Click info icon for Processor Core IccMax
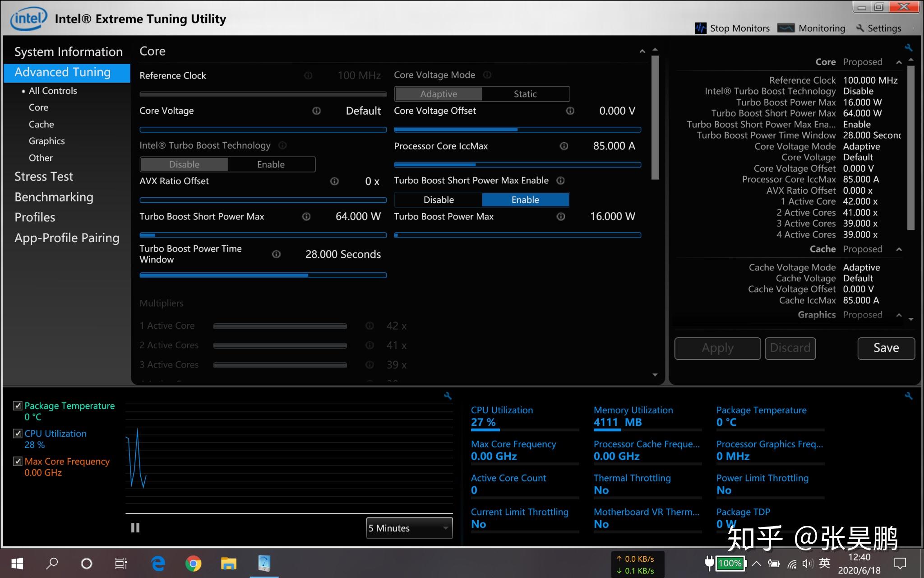Viewport: 924px width, 578px height. pos(564,146)
